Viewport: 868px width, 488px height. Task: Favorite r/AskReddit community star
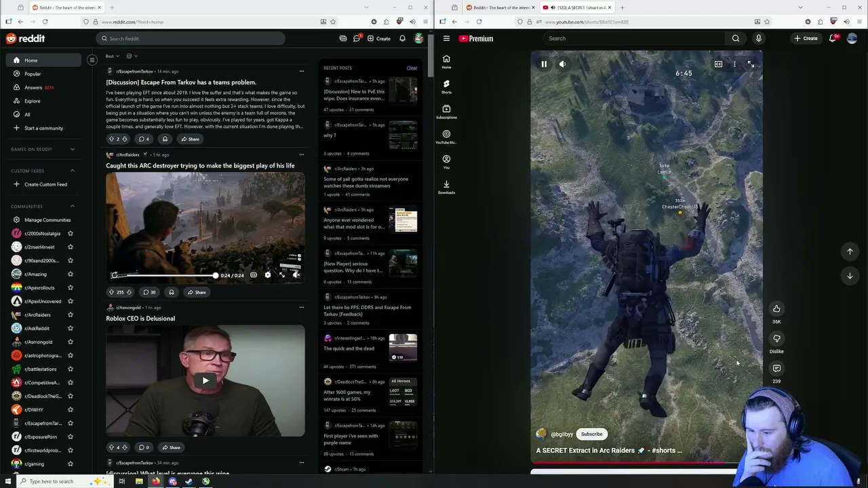pos(71,328)
